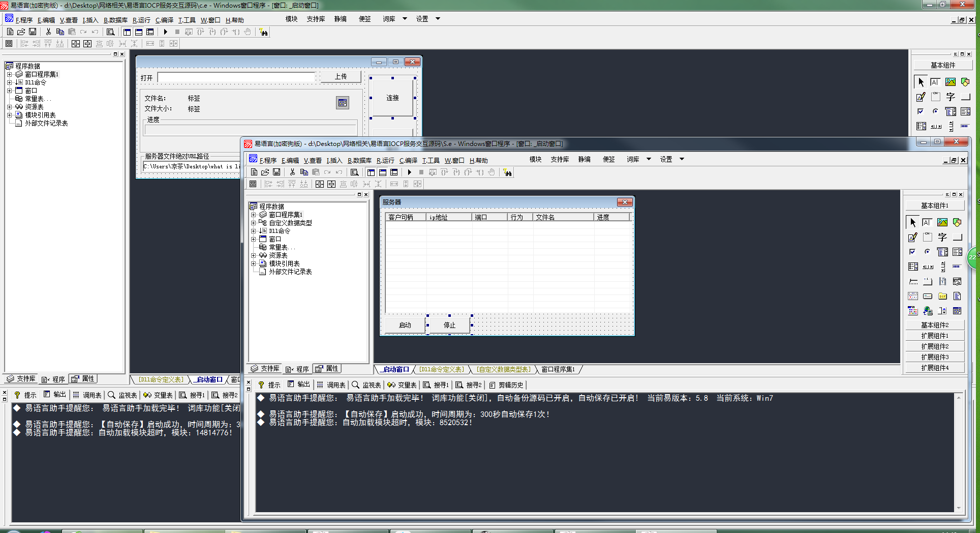Click the 打开 file path input field
The height and width of the screenshot is (533, 980).
[236, 77]
